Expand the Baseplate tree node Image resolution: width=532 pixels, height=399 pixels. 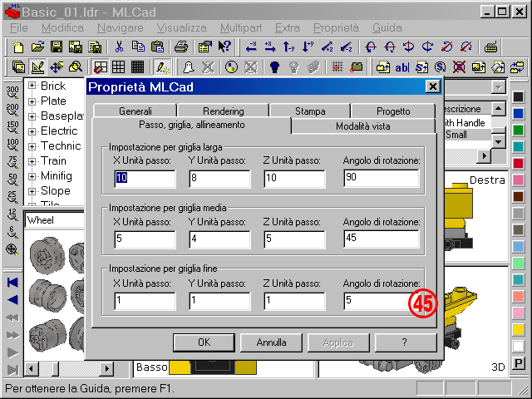click(32, 116)
